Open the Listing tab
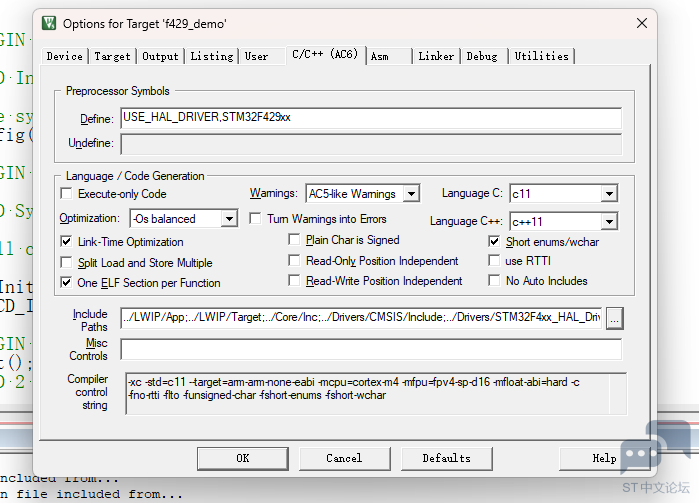 point(212,57)
